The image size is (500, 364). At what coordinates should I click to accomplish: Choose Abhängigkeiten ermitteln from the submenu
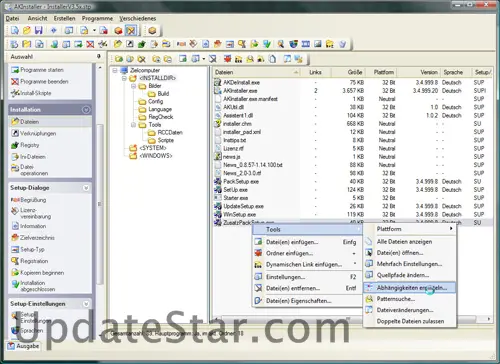pos(409,288)
